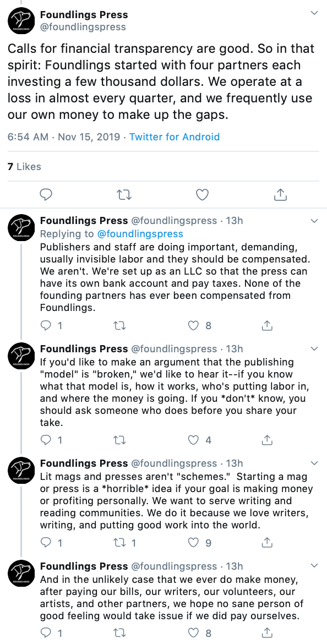Like the main tweet about financial transparency
327x644 pixels.
(x=202, y=195)
